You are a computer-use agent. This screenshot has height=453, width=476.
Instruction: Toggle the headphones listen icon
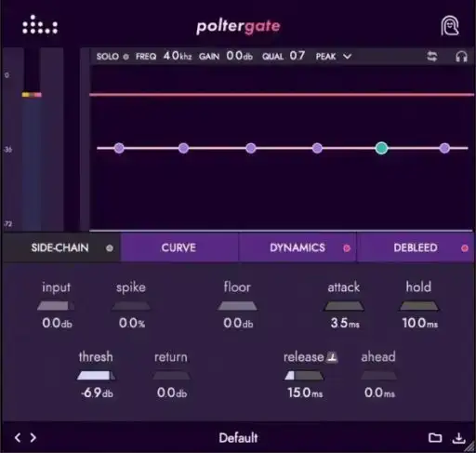pos(461,57)
